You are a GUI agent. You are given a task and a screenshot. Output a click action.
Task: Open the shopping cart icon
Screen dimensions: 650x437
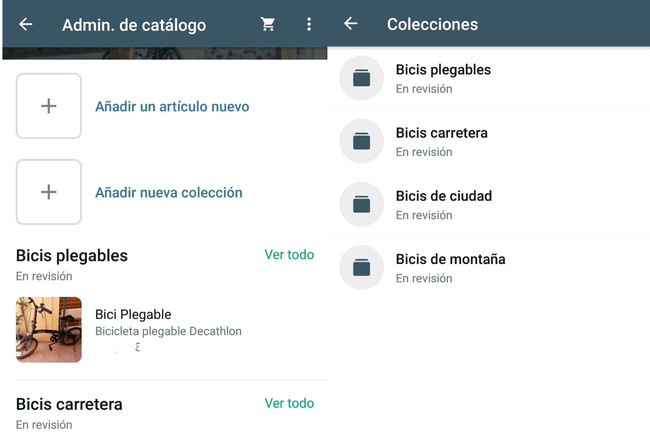tap(268, 24)
